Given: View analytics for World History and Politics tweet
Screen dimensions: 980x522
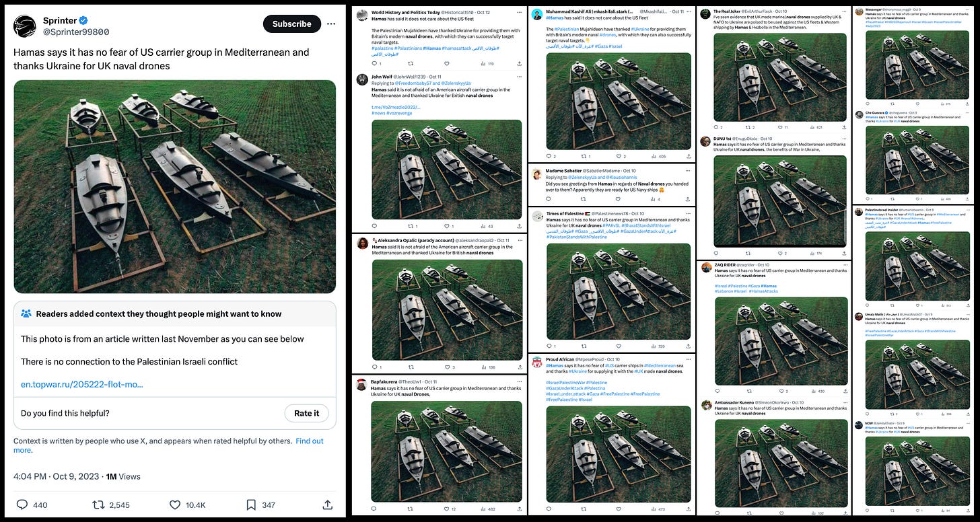Looking at the screenshot, I should [x=483, y=63].
